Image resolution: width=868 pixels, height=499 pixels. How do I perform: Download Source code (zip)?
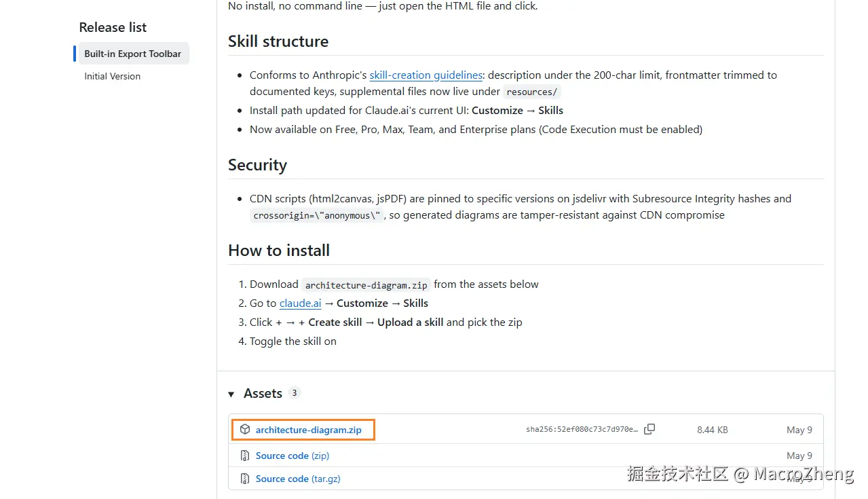tap(292, 456)
